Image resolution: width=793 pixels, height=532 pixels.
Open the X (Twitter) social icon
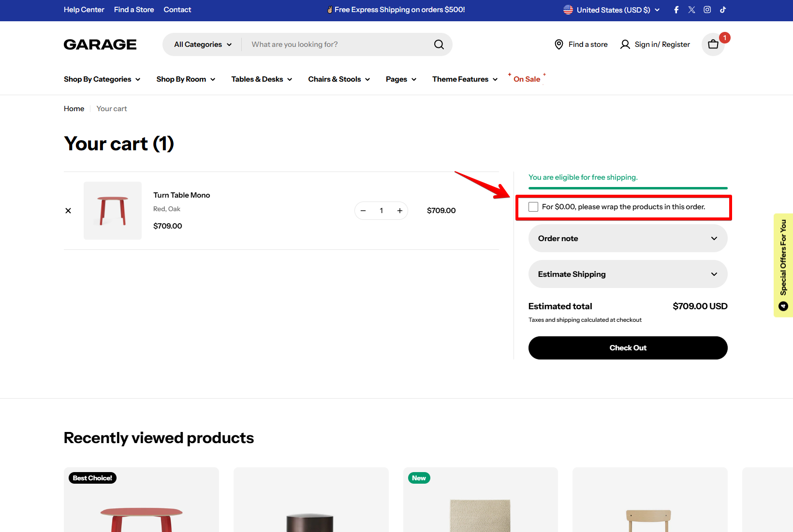click(x=691, y=10)
